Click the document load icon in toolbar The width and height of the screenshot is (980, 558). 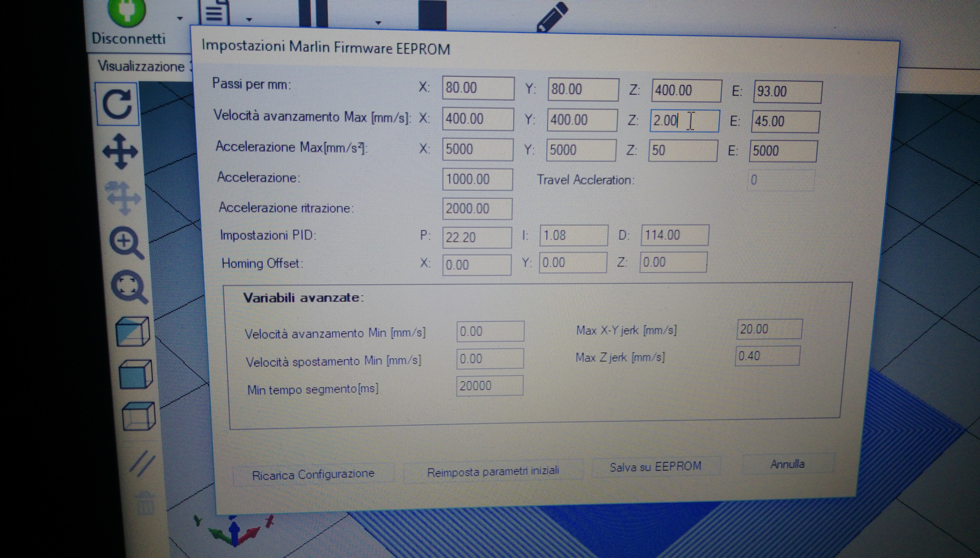(215, 13)
